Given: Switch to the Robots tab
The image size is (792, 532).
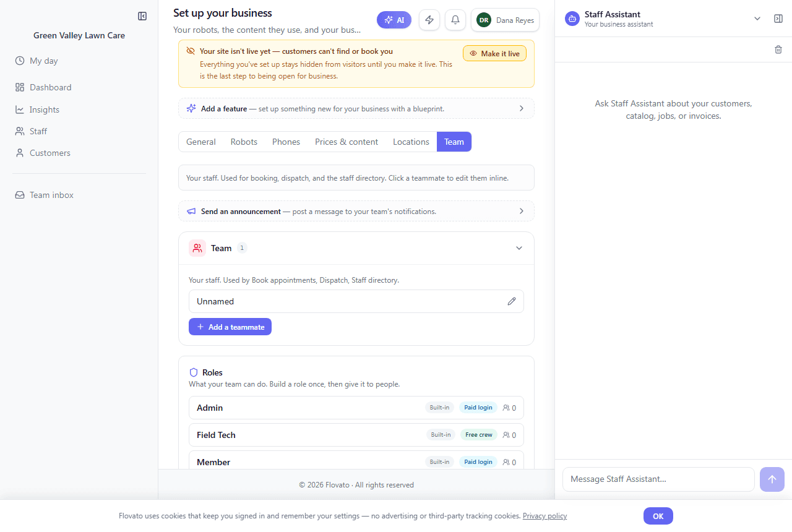Looking at the screenshot, I should (x=244, y=142).
